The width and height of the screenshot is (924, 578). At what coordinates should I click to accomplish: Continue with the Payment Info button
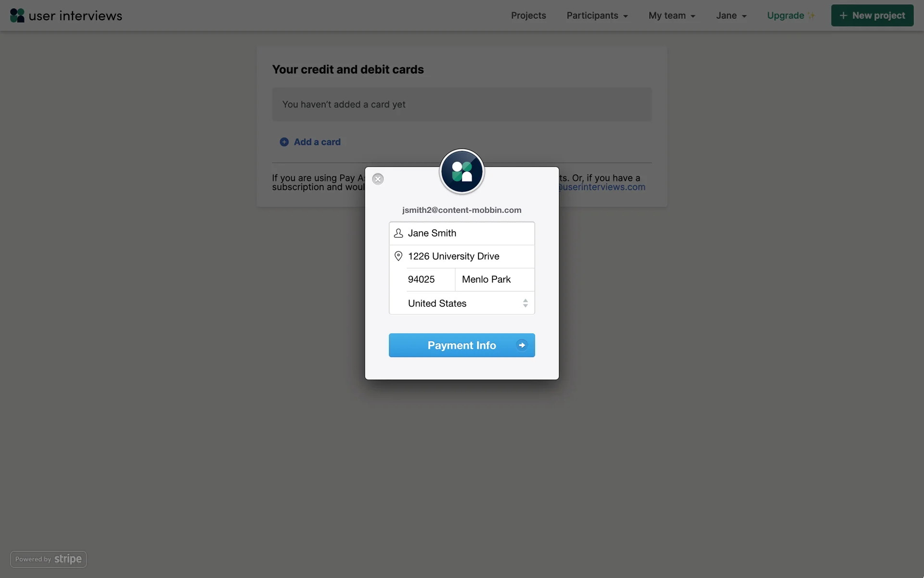462,345
